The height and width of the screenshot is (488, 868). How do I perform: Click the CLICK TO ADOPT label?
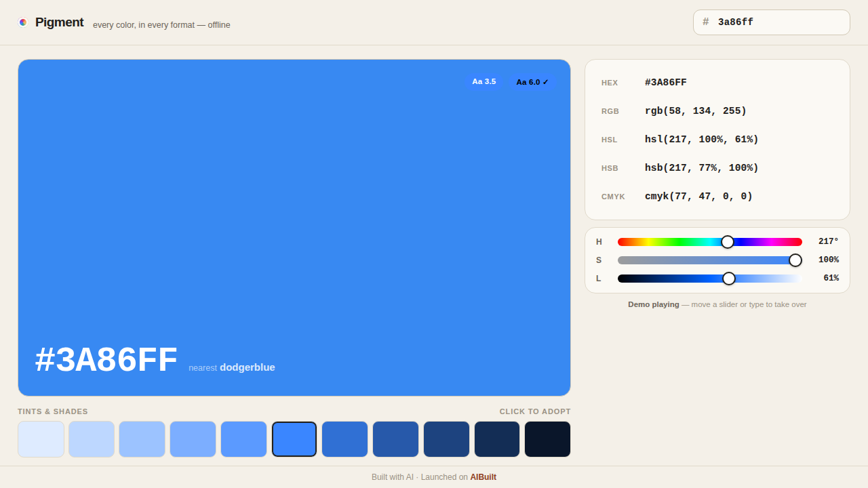tap(535, 411)
